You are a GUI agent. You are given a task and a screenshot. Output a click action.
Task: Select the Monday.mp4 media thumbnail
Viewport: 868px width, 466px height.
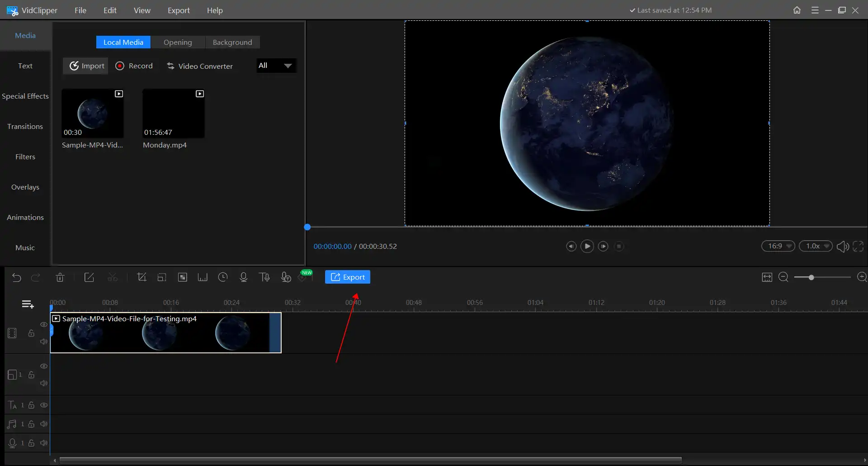pos(174,114)
